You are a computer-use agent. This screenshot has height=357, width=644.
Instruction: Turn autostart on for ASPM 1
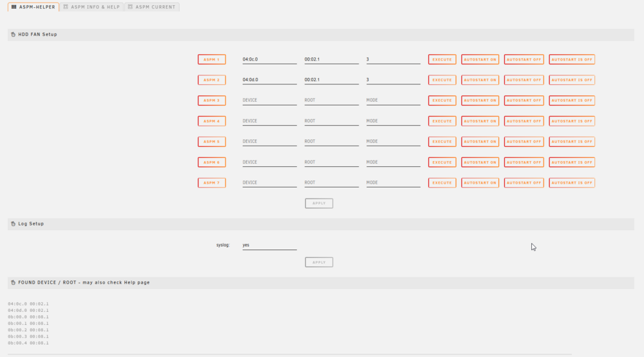point(480,59)
